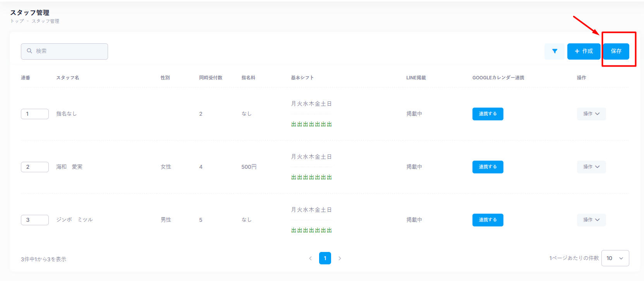Click the order number field showing 1
The image size is (644, 281).
point(34,114)
